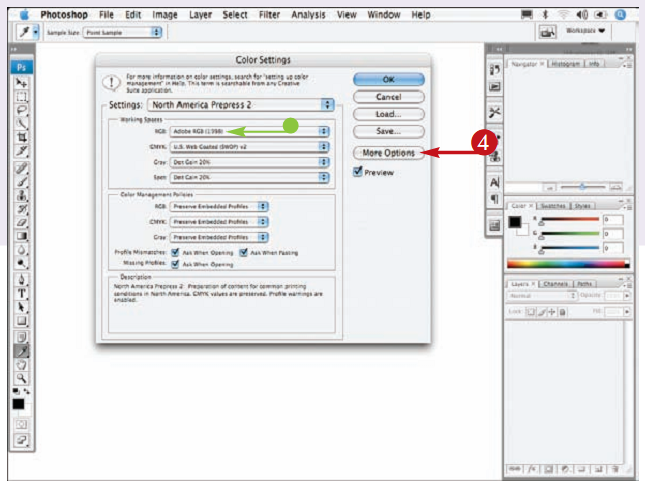
Task: Toggle Profile Mismatches Ask When Opening
Action: coord(175,252)
